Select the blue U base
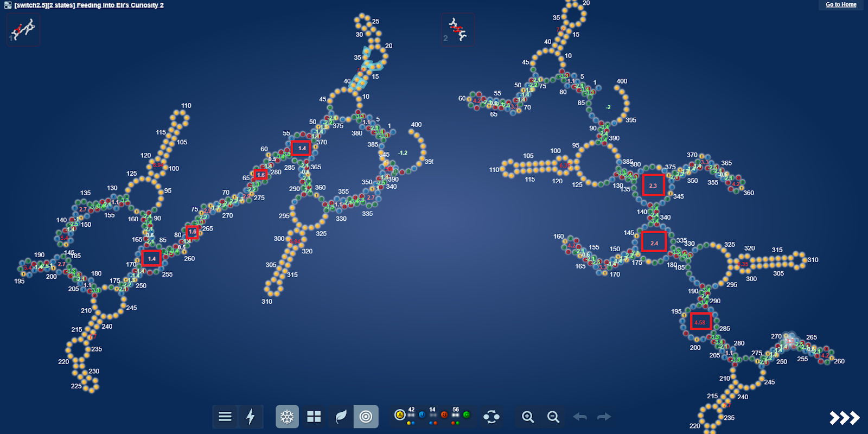Screen dimensions: 868x434 422,415
